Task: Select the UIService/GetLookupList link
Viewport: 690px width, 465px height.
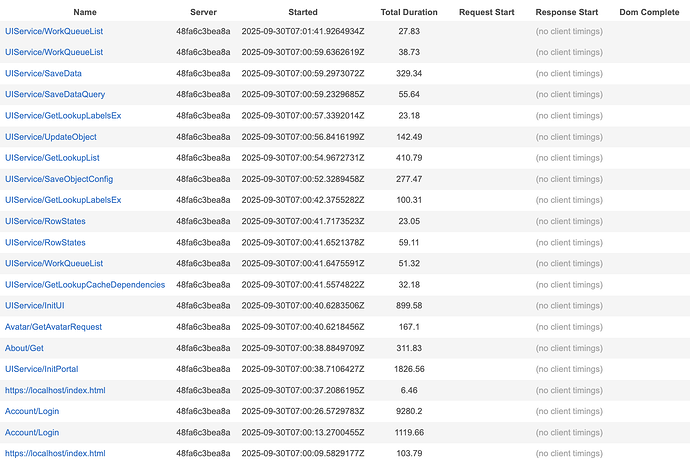Action: pos(52,158)
